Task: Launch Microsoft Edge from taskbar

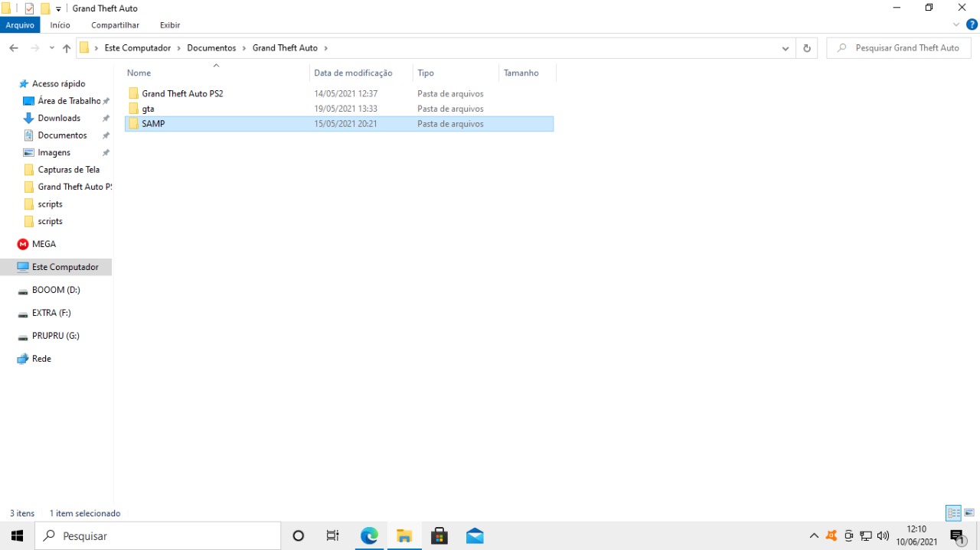Action: click(369, 535)
